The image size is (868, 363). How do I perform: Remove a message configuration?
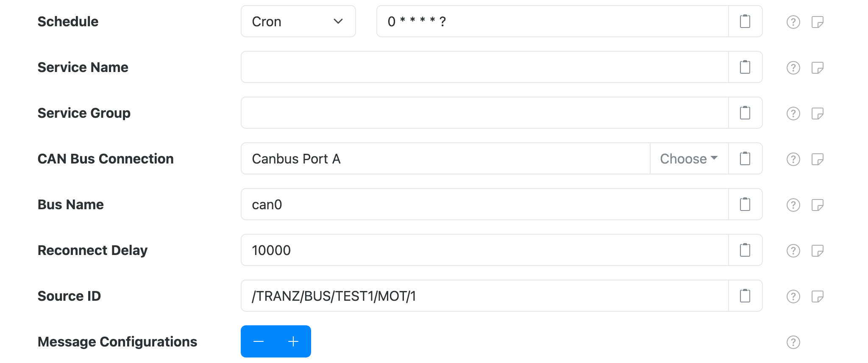259,341
